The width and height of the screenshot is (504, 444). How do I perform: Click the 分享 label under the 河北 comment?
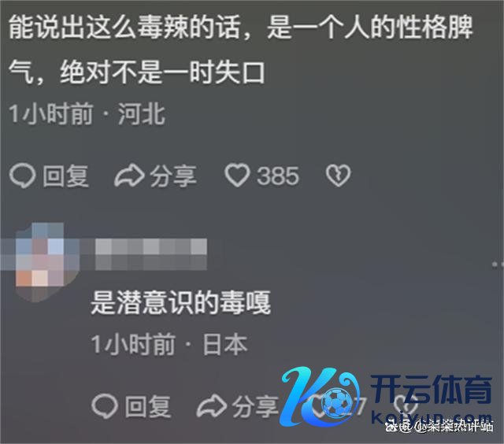click(173, 176)
